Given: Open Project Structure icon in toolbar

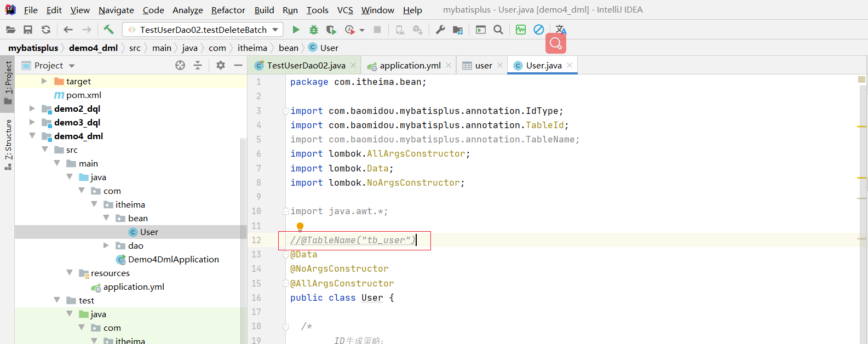Looking at the screenshot, I should click(x=458, y=30).
